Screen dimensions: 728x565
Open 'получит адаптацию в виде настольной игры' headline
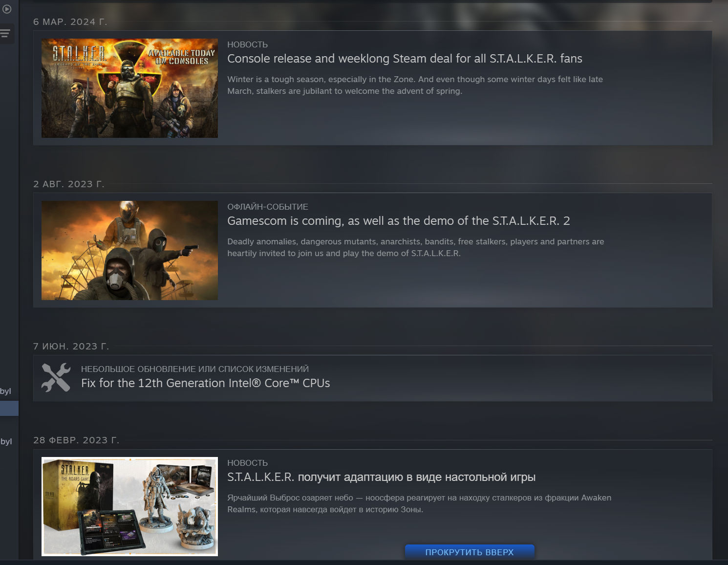[x=381, y=477]
